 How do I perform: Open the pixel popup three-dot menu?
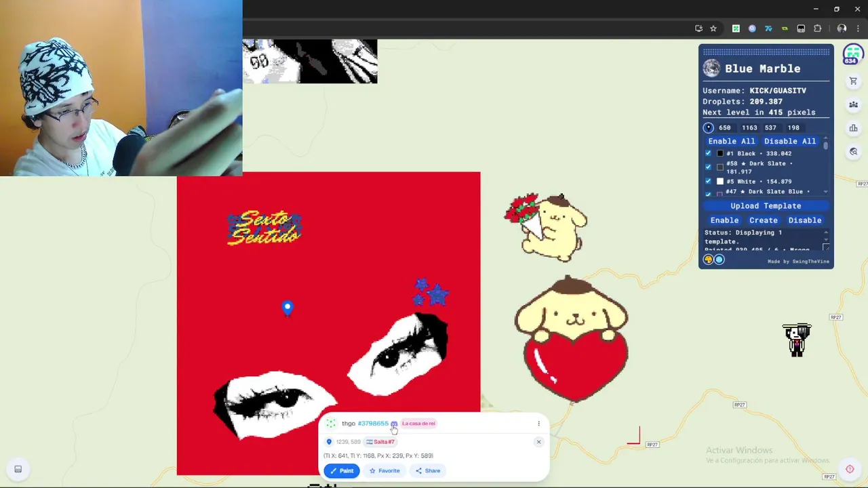click(539, 424)
